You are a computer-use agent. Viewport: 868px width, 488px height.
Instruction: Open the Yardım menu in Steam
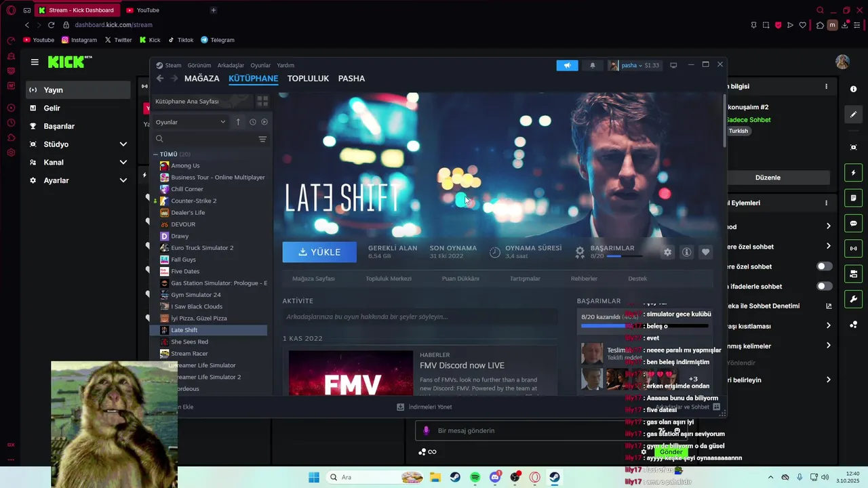[285, 66]
